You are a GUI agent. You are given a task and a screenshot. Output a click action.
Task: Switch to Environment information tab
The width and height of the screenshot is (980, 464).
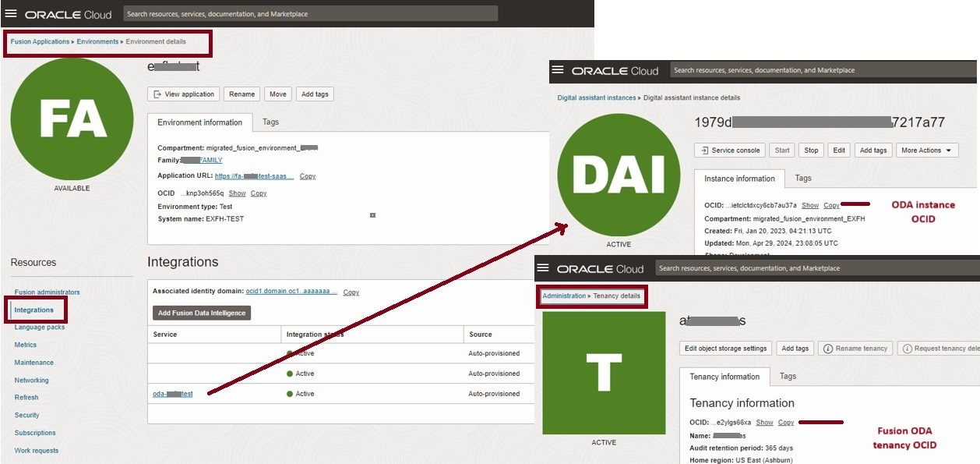pos(200,122)
